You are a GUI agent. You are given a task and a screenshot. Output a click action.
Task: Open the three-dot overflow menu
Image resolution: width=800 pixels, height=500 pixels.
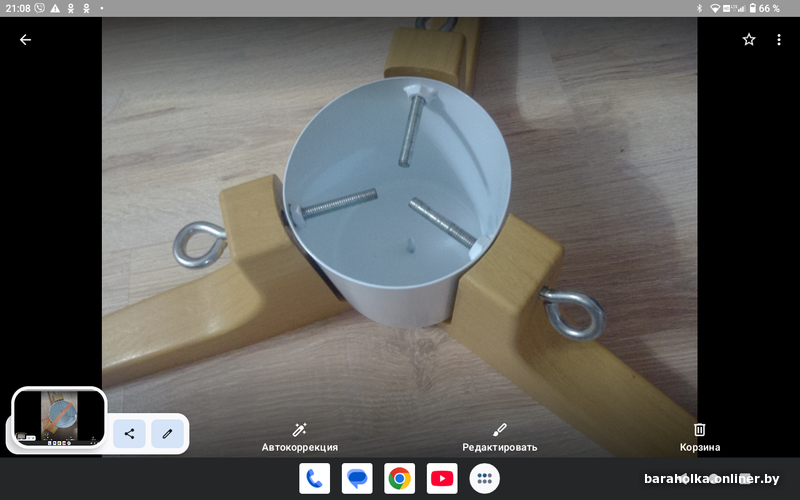tap(779, 40)
